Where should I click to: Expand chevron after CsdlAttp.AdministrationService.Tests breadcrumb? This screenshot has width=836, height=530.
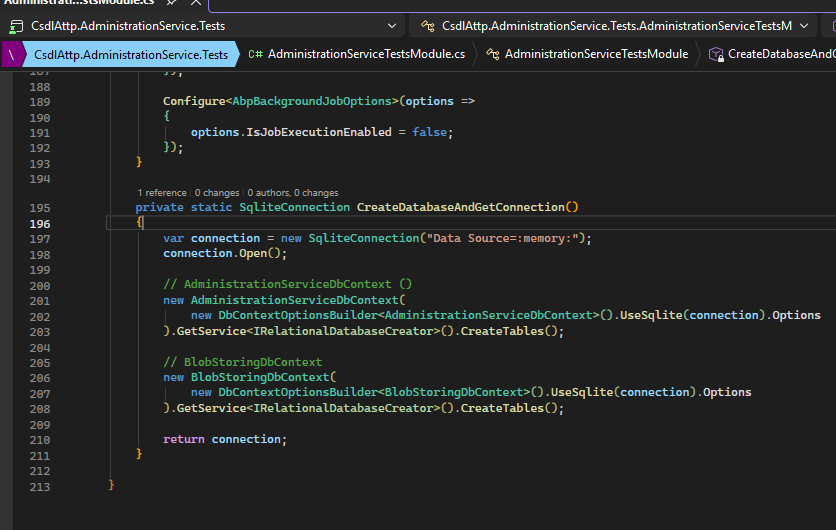click(235, 54)
